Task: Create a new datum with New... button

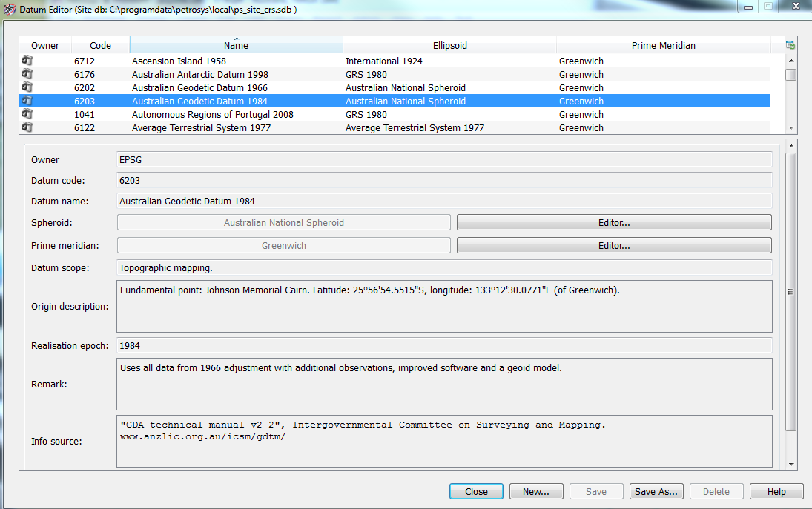Action: (x=535, y=491)
